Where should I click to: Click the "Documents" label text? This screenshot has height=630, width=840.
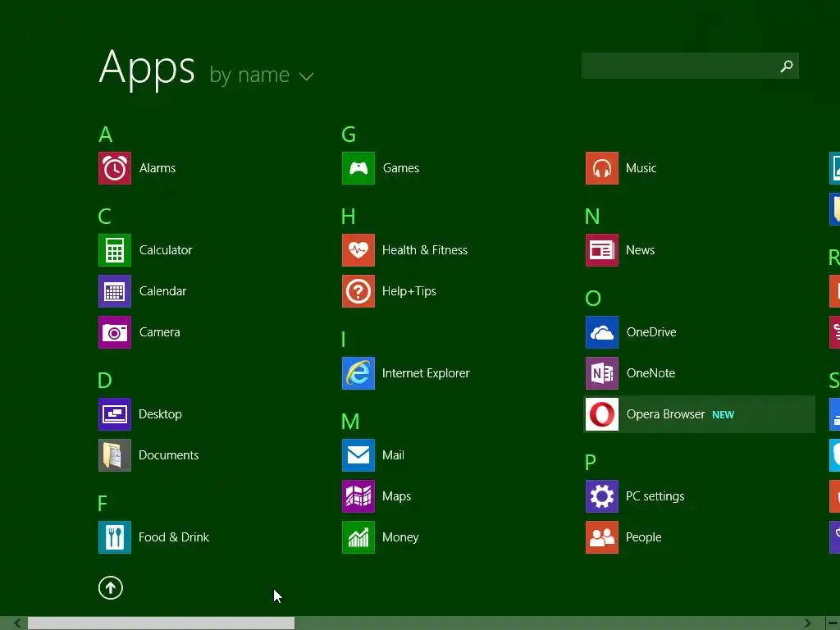[169, 455]
